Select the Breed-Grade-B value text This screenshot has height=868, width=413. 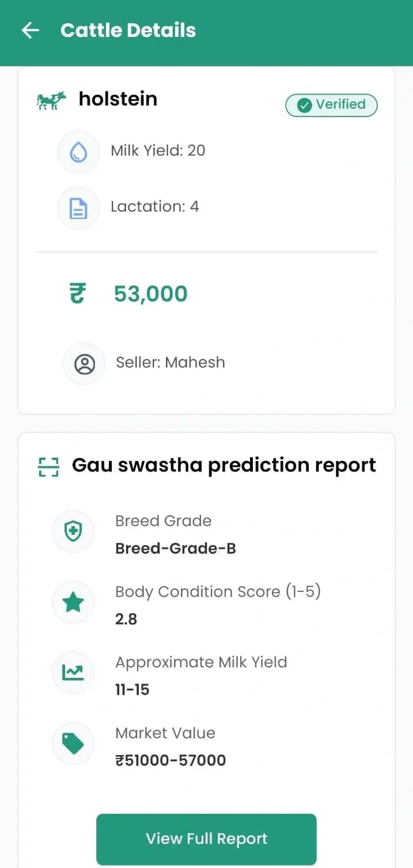pos(176,548)
